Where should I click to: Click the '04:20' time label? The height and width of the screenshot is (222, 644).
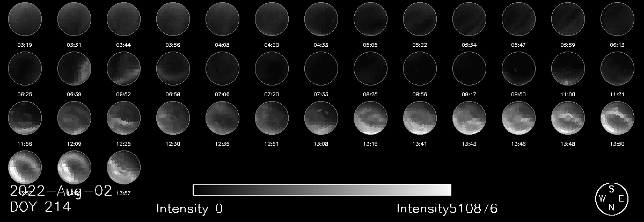coord(272,45)
